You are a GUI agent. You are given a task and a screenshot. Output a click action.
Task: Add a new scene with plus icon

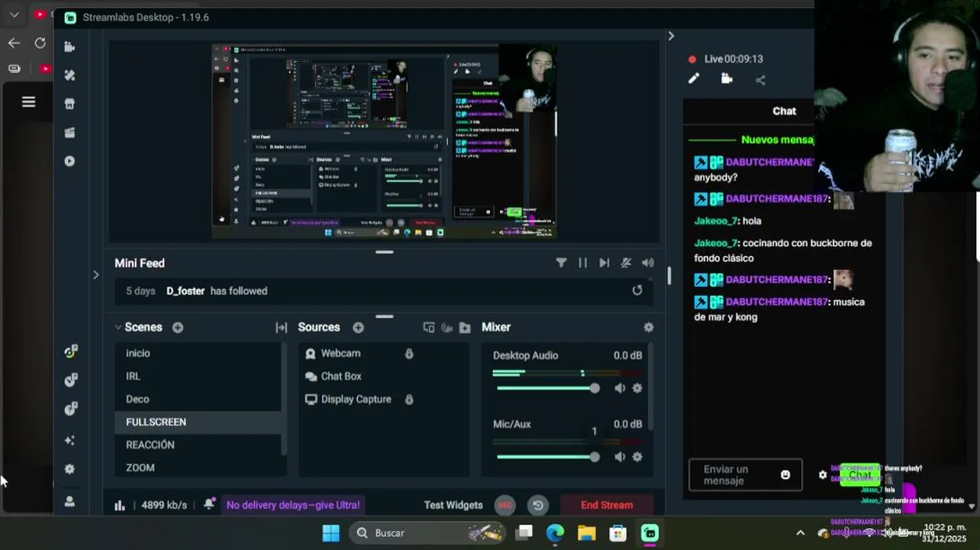point(178,327)
